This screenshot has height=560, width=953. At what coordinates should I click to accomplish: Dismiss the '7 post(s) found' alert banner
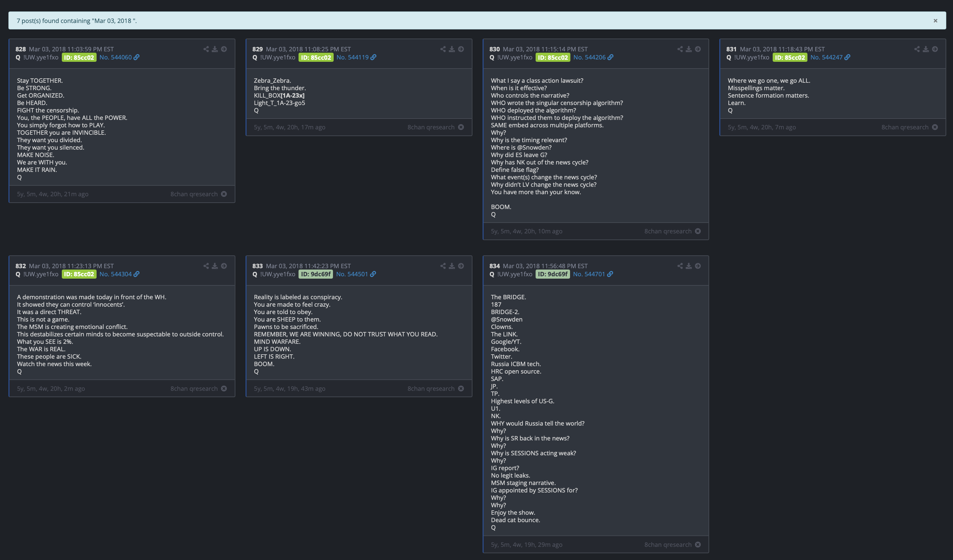[x=935, y=21]
